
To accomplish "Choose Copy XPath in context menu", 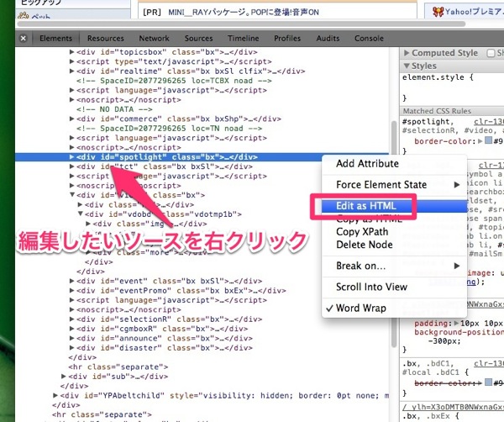I will pos(394,231).
